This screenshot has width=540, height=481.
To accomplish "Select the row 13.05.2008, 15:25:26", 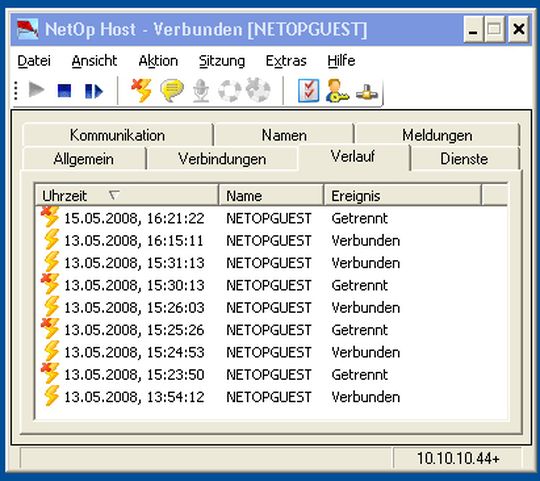I will tap(271, 330).
